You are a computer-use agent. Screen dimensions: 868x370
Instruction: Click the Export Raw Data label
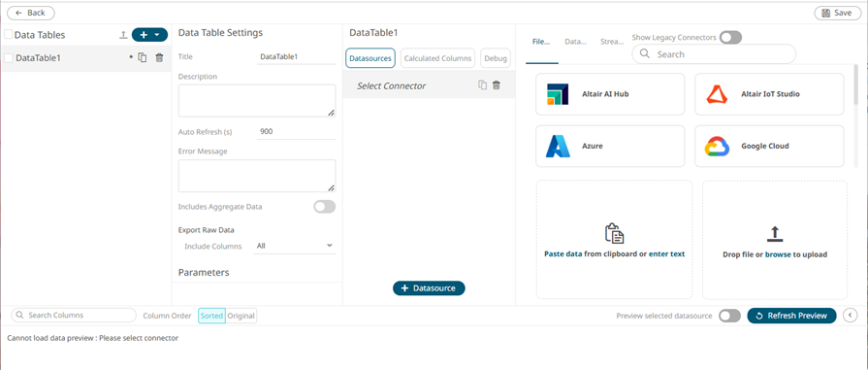click(206, 230)
